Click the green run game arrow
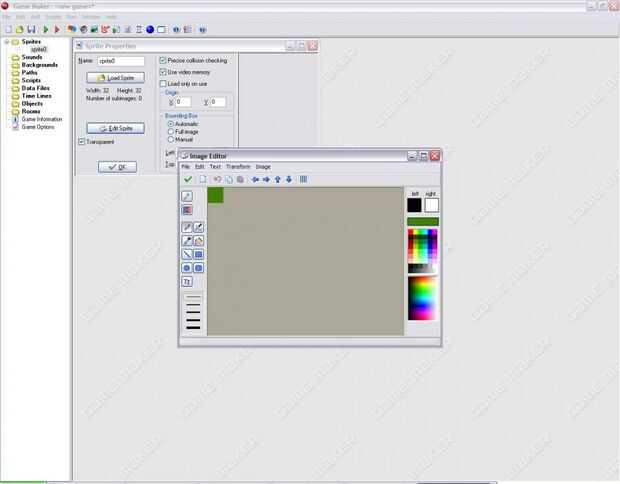The height and width of the screenshot is (484, 620). (46, 29)
